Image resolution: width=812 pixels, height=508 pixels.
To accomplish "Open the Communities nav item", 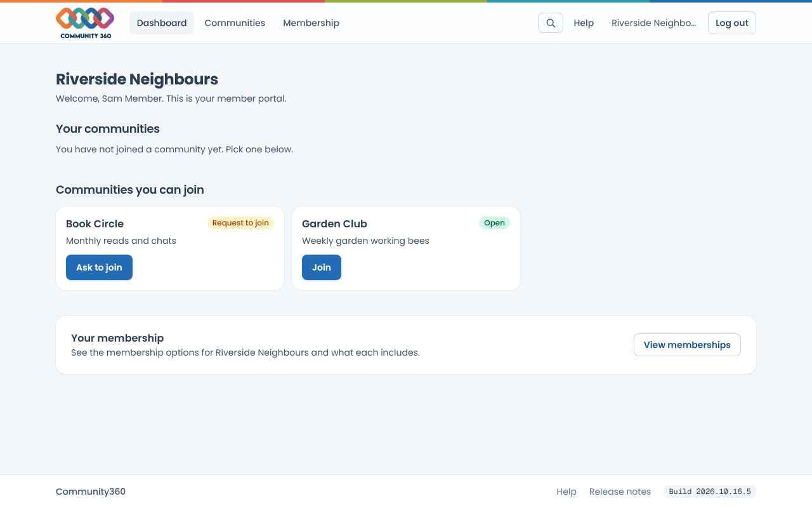I will (x=235, y=23).
